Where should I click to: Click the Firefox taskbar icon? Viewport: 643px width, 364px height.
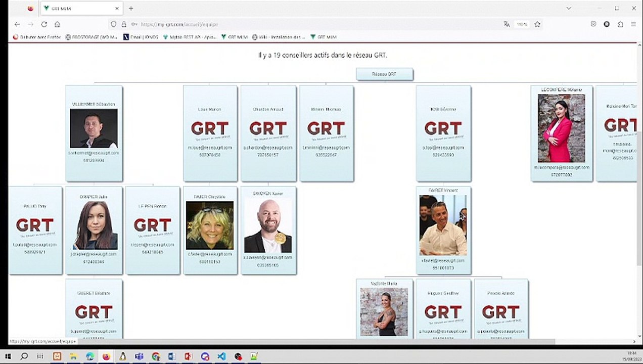point(106,356)
